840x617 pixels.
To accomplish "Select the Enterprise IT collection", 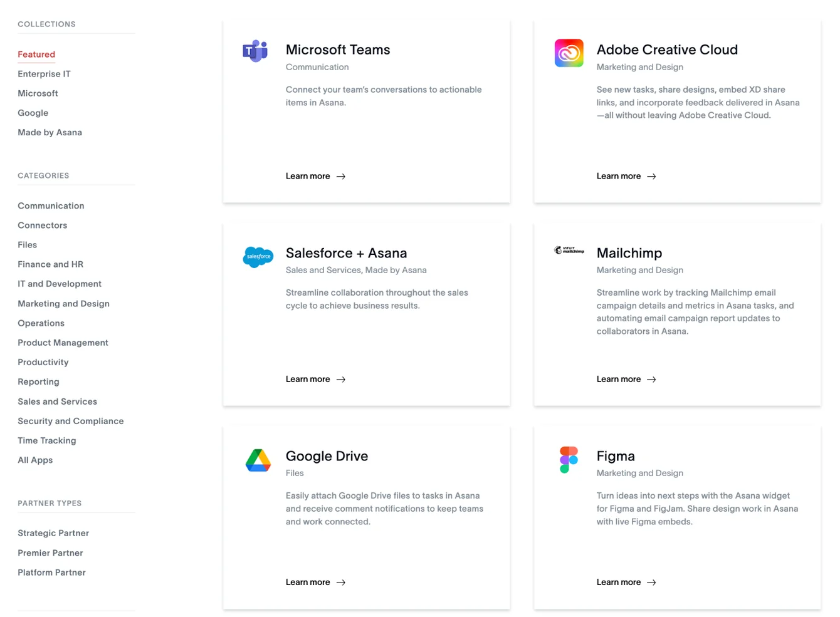I will click(44, 74).
